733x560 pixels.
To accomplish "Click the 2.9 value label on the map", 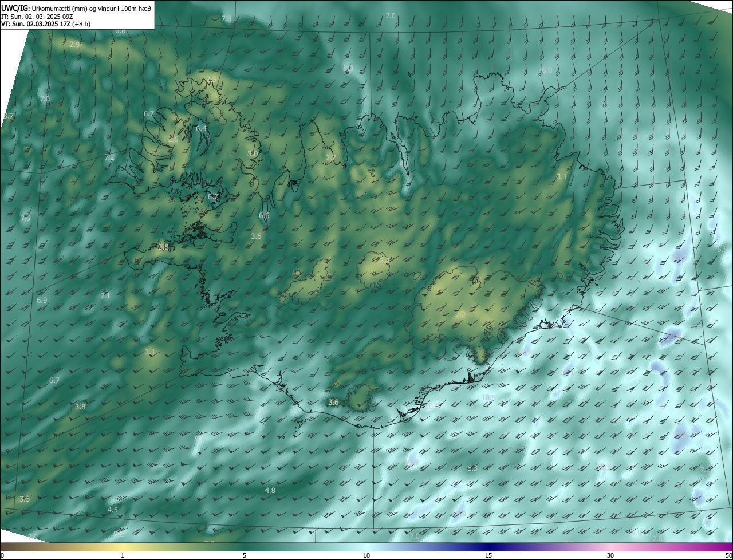I will coord(74,44).
